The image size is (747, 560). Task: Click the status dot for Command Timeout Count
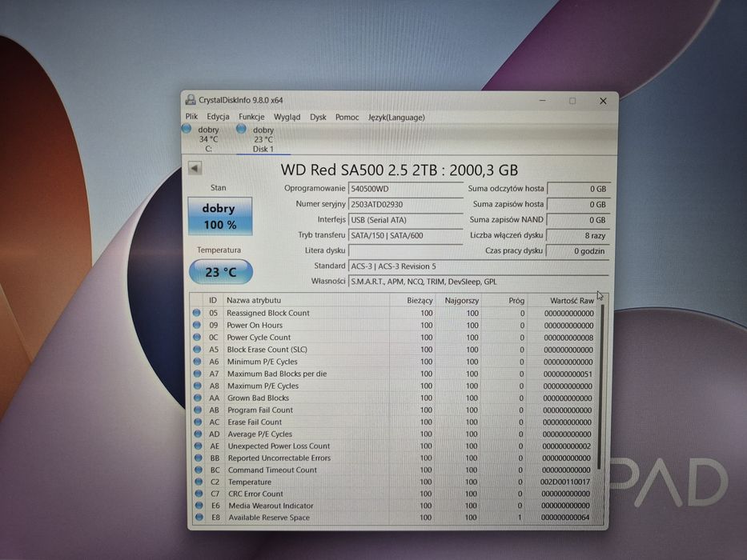(199, 470)
